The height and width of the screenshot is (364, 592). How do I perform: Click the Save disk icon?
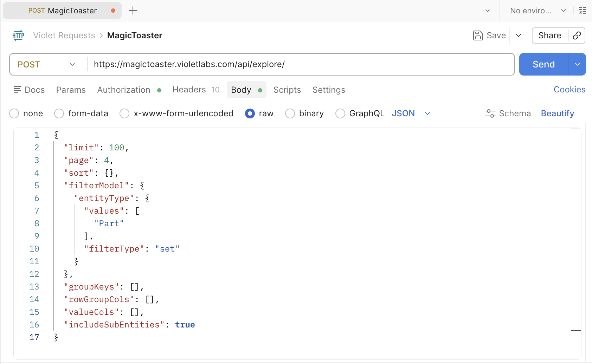478,35
